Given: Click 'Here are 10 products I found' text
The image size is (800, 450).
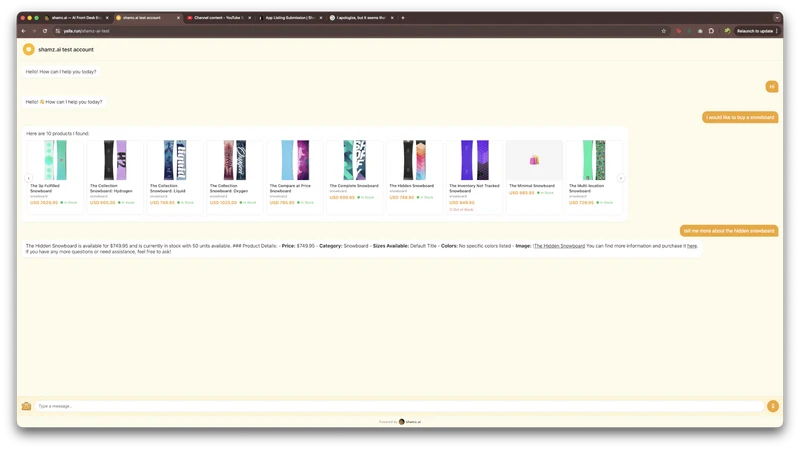Looking at the screenshot, I should (58, 134).
